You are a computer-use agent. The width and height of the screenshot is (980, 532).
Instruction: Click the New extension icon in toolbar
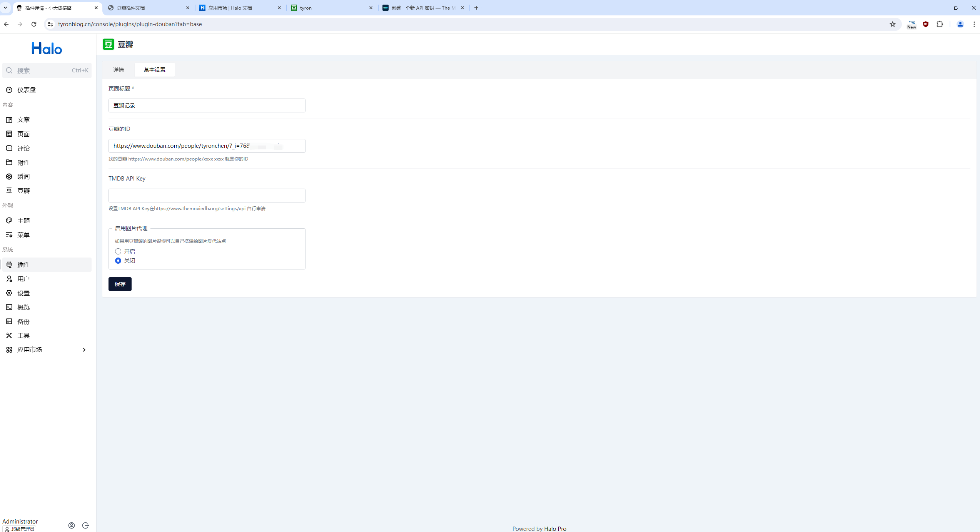[x=912, y=24]
